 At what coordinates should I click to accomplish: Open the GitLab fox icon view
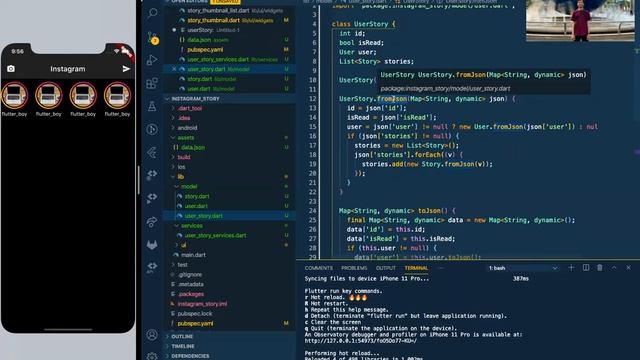point(152,244)
